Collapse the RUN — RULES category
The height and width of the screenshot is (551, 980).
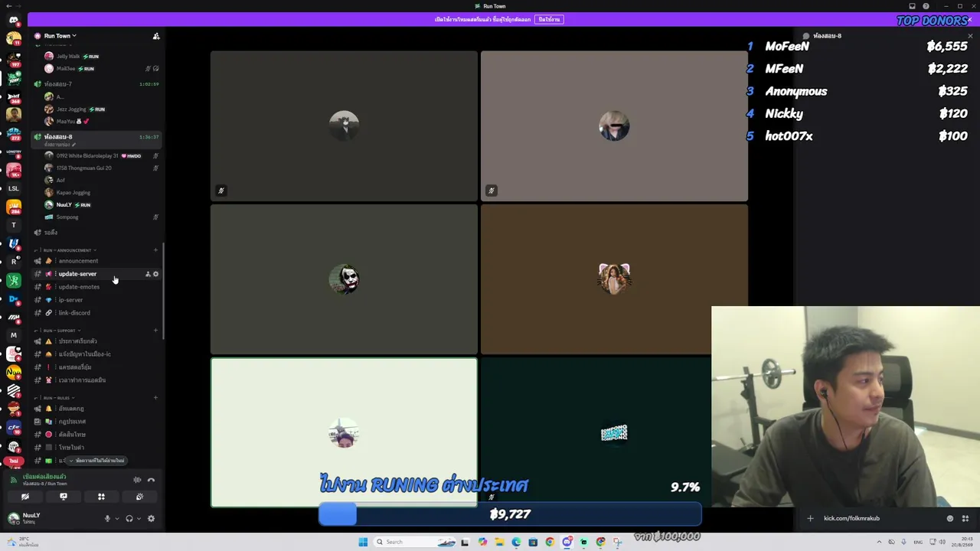(x=57, y=398)
